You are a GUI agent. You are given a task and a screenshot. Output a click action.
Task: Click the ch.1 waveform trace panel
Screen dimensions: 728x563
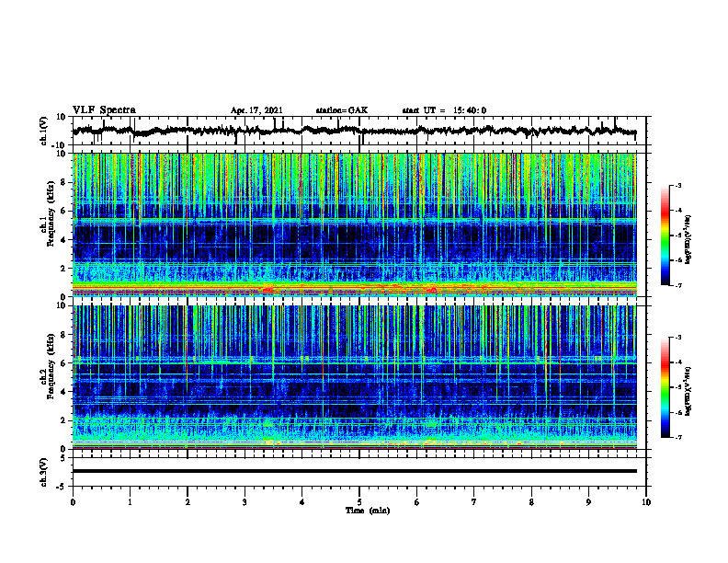[358, 131]
